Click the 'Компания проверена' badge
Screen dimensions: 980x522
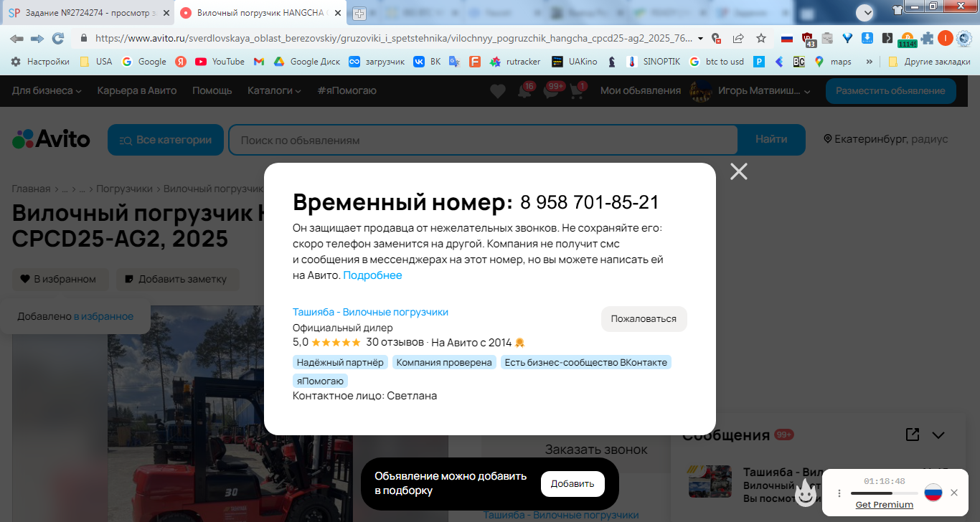click(x=444, y=362)
